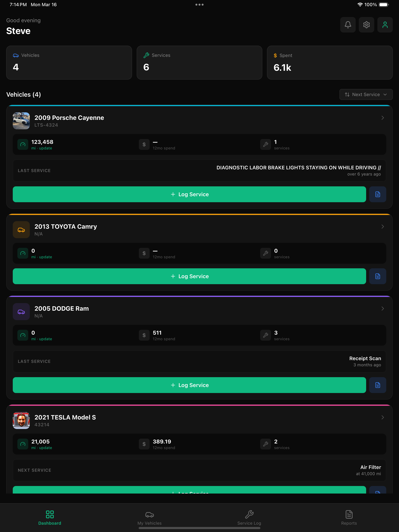
Task: Open user profile icon
Action: [385, 25]
